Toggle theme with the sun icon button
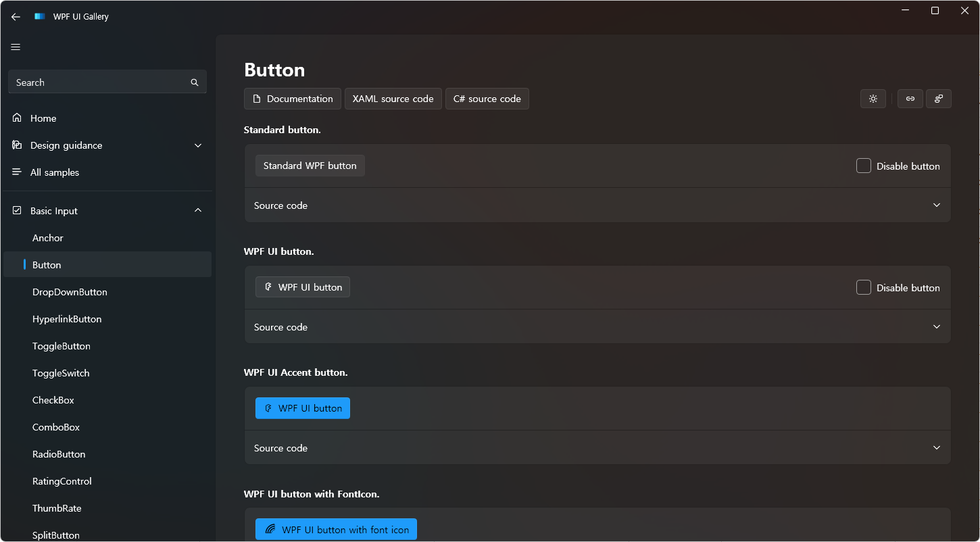The image size is (980, 542). [x=873, y=99]
